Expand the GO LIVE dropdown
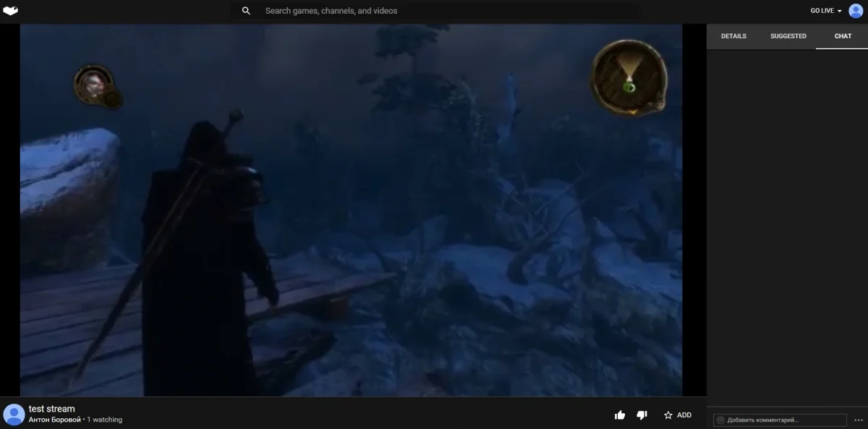This screenshot has height=429, width=868. 826,11
